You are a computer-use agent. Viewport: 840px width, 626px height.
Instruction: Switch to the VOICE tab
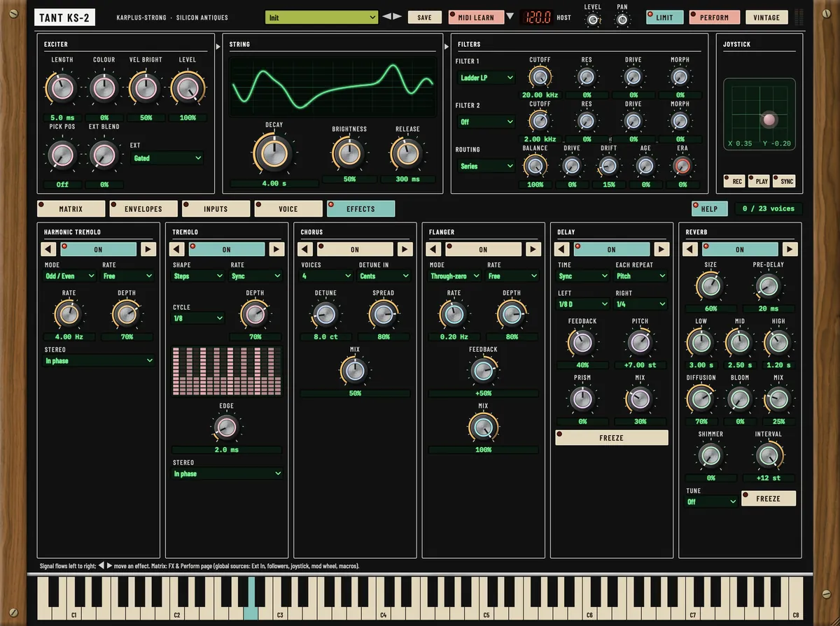(288, 208)
